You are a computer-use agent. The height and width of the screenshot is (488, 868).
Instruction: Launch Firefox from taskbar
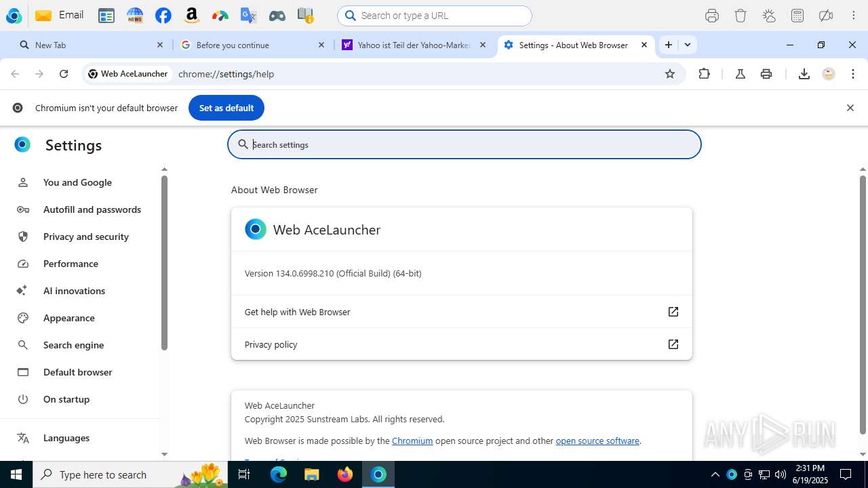point(345,474)
